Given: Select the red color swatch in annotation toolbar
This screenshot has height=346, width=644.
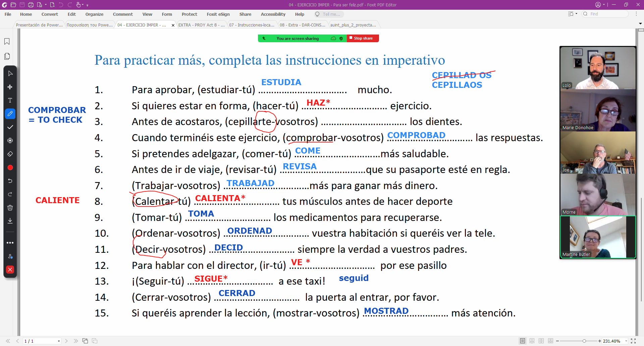Looking at the screenshot, I should point(10,168).
